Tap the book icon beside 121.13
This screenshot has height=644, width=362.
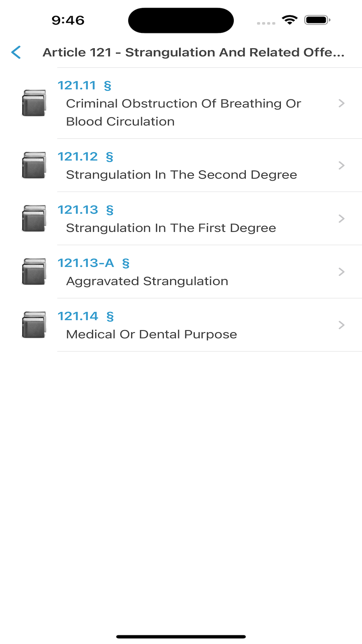(x=34, y=218)
